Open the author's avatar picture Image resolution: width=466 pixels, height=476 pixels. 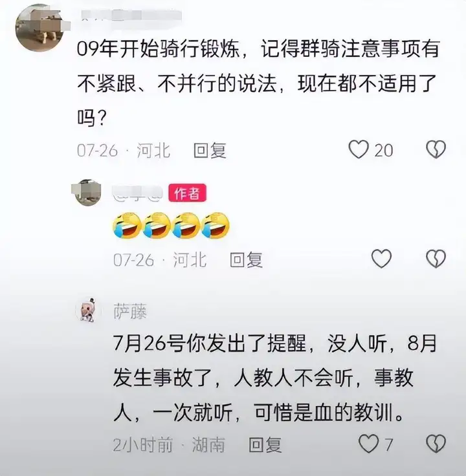tap(88, 193)
